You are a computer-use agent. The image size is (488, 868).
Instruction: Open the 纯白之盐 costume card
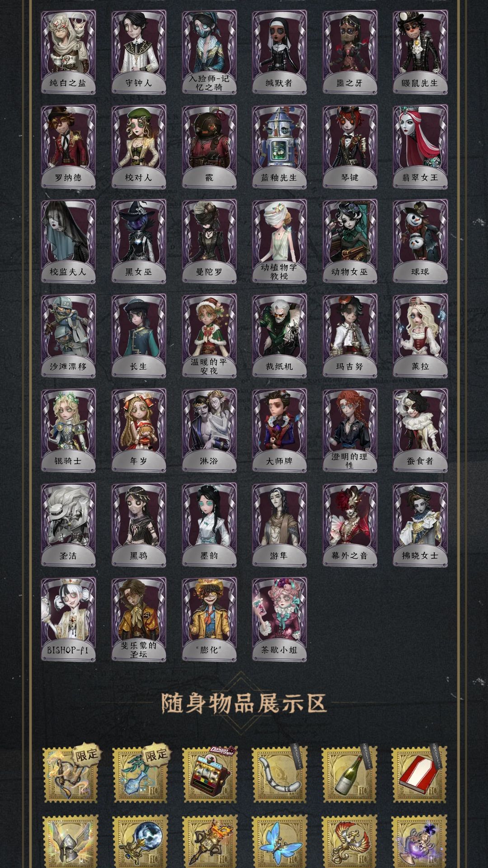point(68,52)
